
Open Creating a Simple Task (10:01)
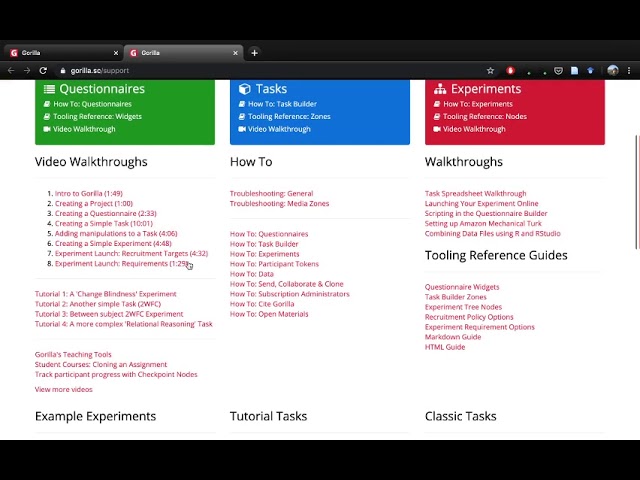click(104, 223)
